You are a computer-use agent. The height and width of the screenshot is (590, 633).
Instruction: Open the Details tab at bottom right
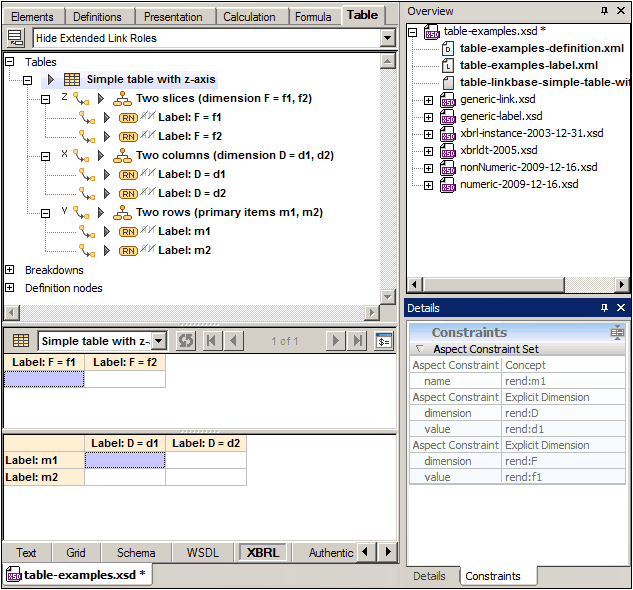pos(429,576)
